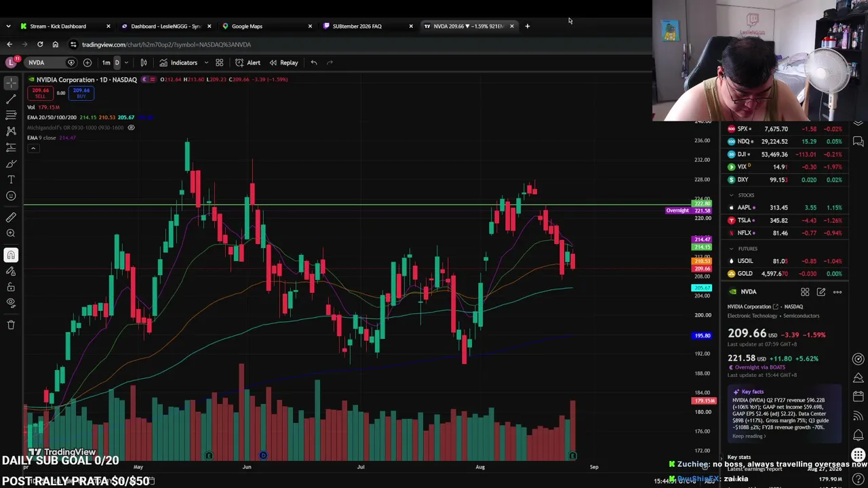This screenshot has height=488, width=868.
Task: Expand the timeframe interval dropdown
Action: click(x=126, y=62)
